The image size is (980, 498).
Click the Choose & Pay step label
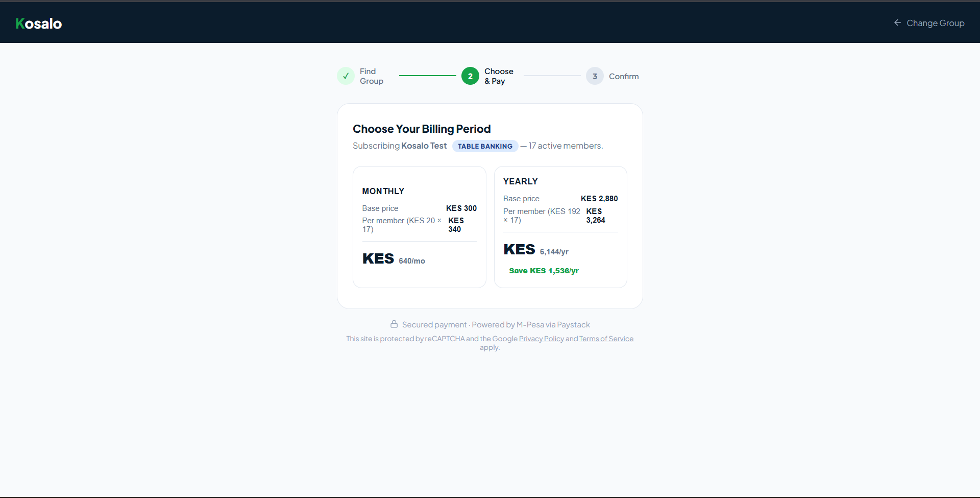499,76
